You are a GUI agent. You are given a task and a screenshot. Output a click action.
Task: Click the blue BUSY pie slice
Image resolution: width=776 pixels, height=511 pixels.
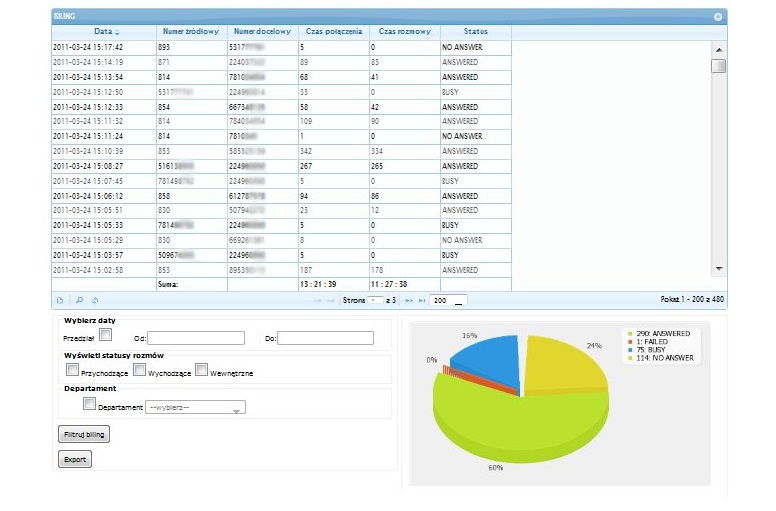490,361
